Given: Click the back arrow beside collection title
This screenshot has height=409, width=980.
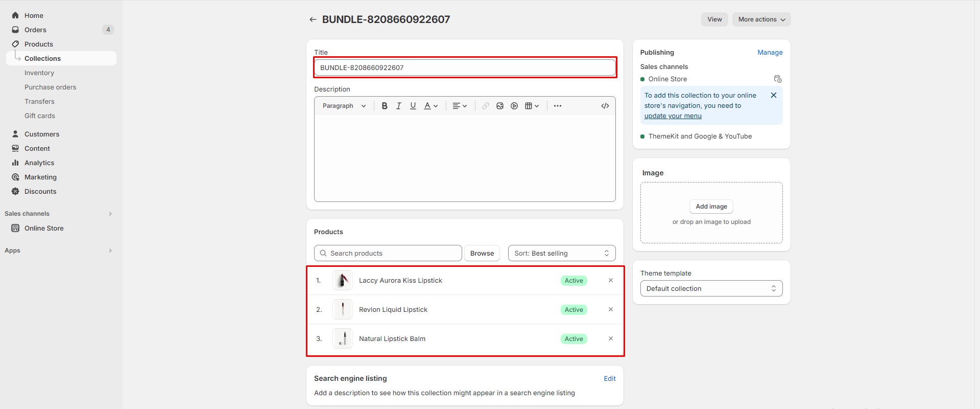Looking at the screenshot, I should coord(313,19).
